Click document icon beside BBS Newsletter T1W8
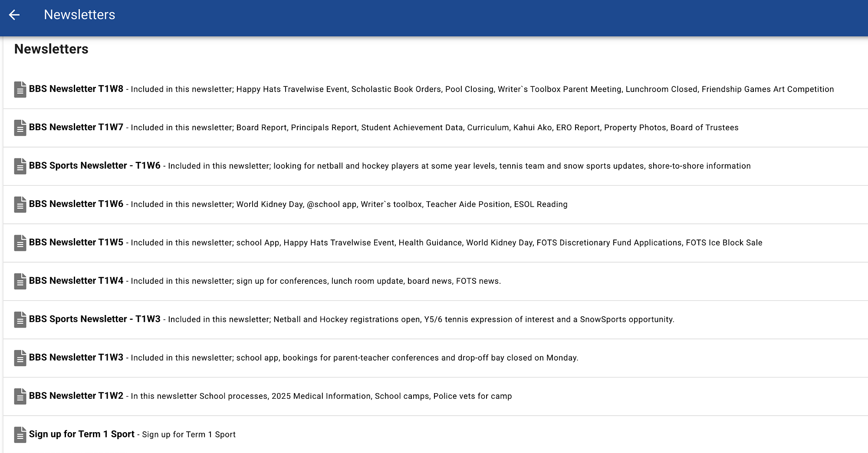Viewport: 868px width, 453px height. point(20,89)
